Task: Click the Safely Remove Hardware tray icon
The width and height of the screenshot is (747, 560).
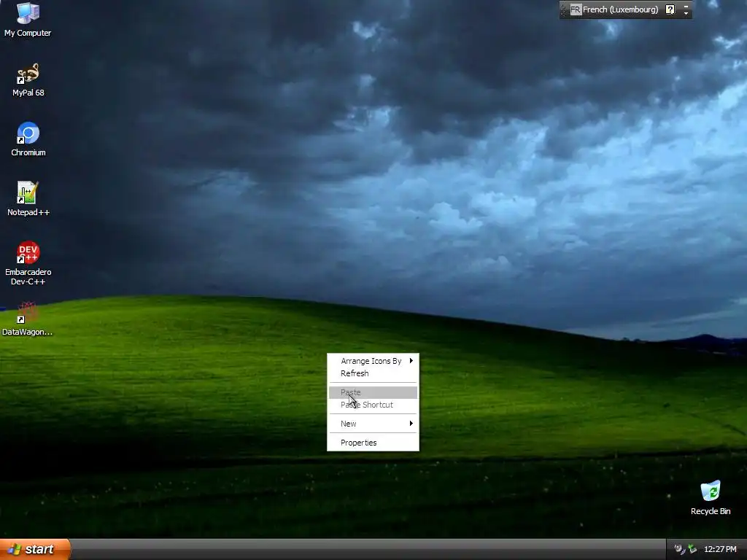Action: pos(692,549)
